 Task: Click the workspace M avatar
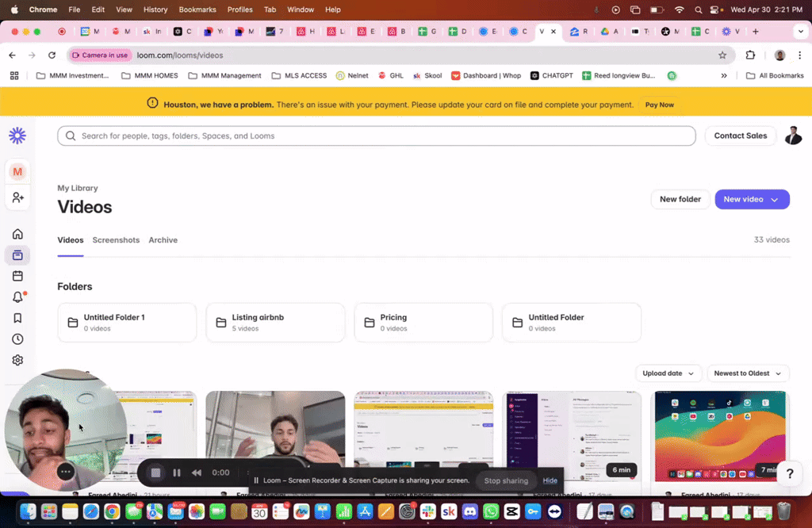point(17,171)
